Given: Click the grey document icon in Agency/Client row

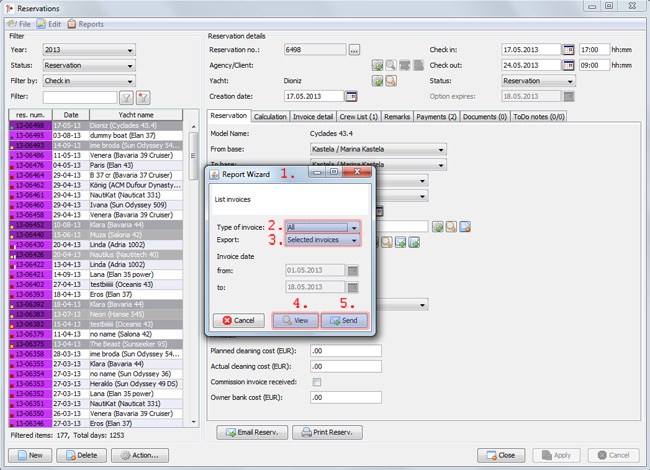Looking at the screenshot, I should coord(418,65).
